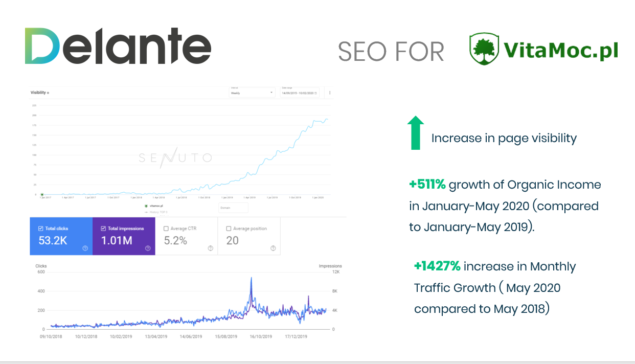Click the info icon beside Visibility title
The image size is (635, 364).
click(x=48, y=93)
